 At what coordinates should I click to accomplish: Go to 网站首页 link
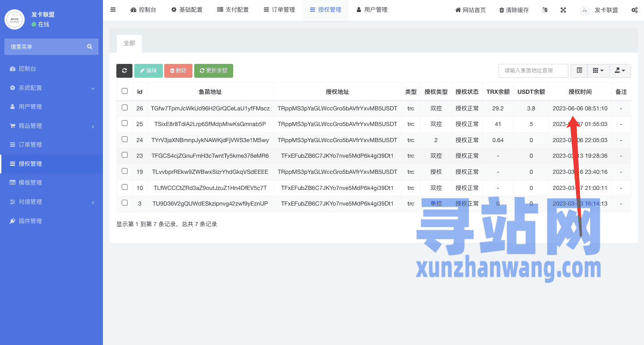[x=470, y=10]
